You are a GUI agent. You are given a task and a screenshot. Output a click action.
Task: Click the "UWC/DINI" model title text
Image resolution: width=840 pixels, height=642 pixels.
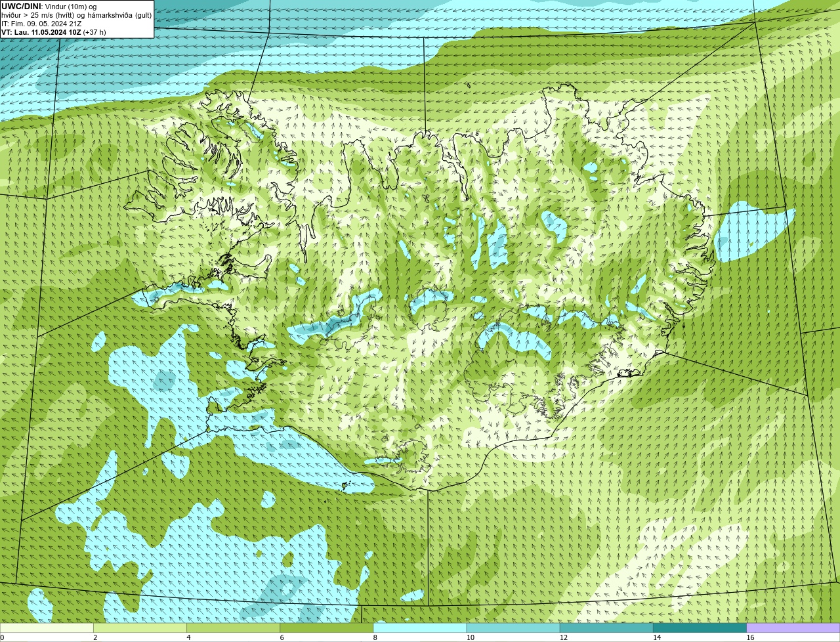tap(21, 6)
